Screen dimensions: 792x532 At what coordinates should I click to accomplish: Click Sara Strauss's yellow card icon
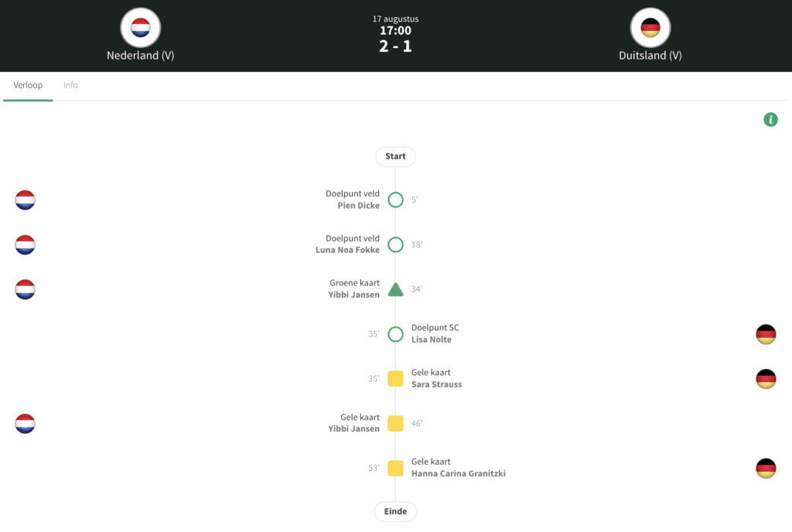click(395, 379)
